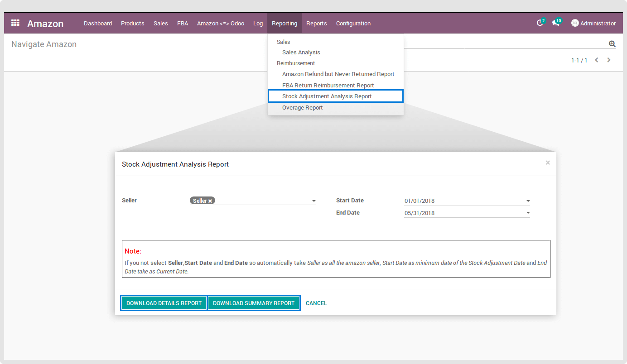Click the search input field
The image size is (627, 364).
(x=505, y=43)
